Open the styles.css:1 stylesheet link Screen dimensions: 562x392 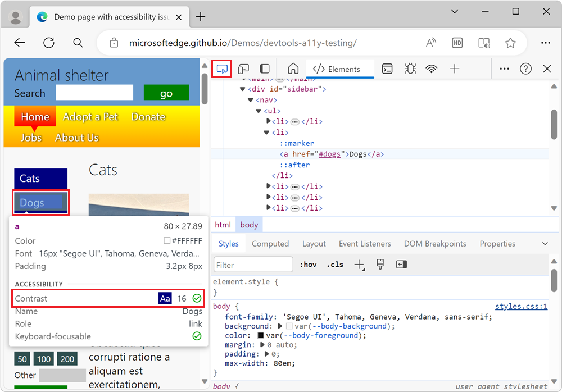click(523, 306)
